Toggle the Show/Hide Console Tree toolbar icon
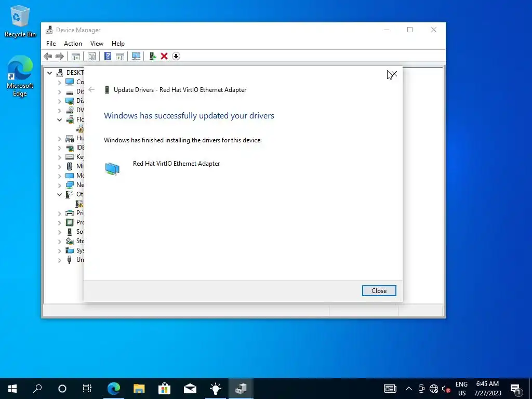Viewport: 532px width, 399px height. coord(76,56)
